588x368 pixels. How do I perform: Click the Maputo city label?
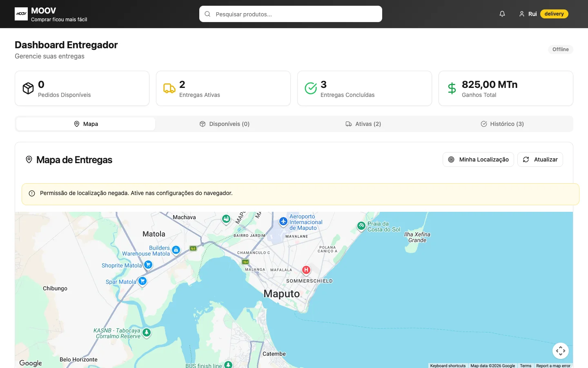(282, 294)
